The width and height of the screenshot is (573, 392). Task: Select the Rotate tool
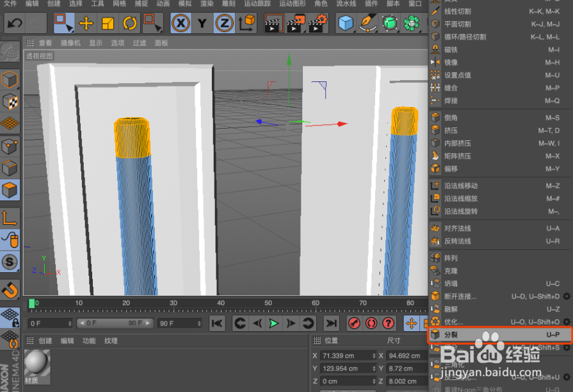(129, 23)
